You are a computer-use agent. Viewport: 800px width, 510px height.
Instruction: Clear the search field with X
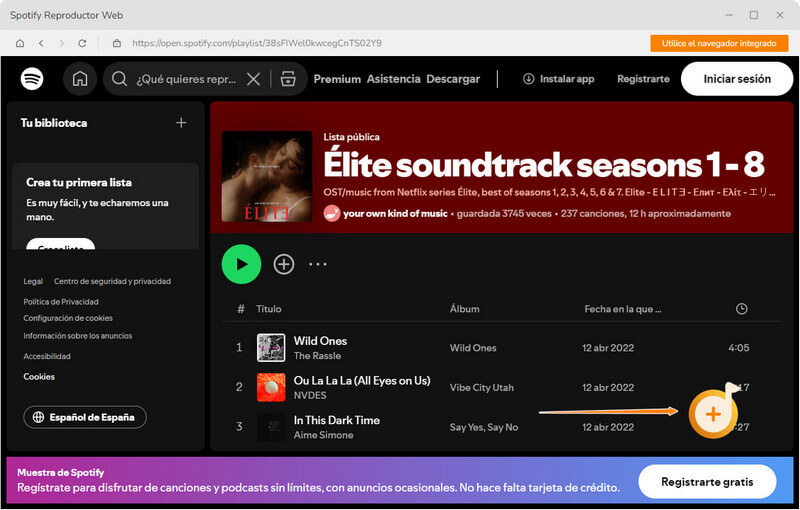[x=253, y=79]
